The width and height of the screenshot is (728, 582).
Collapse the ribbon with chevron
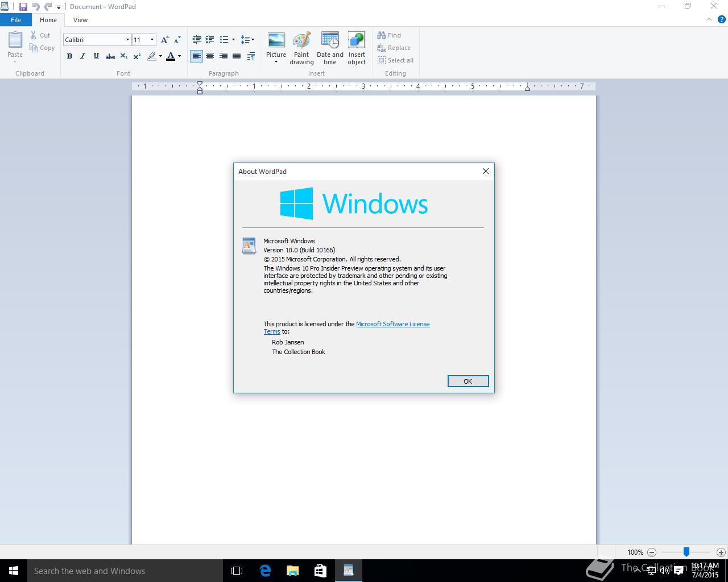point(709,19)
